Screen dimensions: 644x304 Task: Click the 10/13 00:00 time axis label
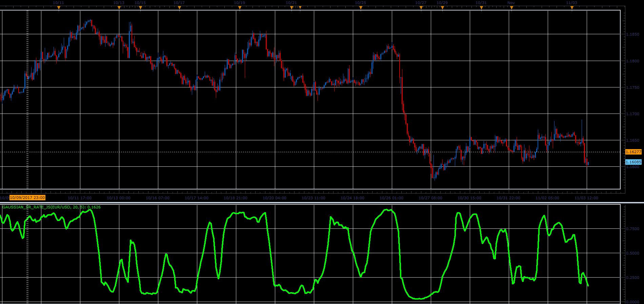pos(119,198)
